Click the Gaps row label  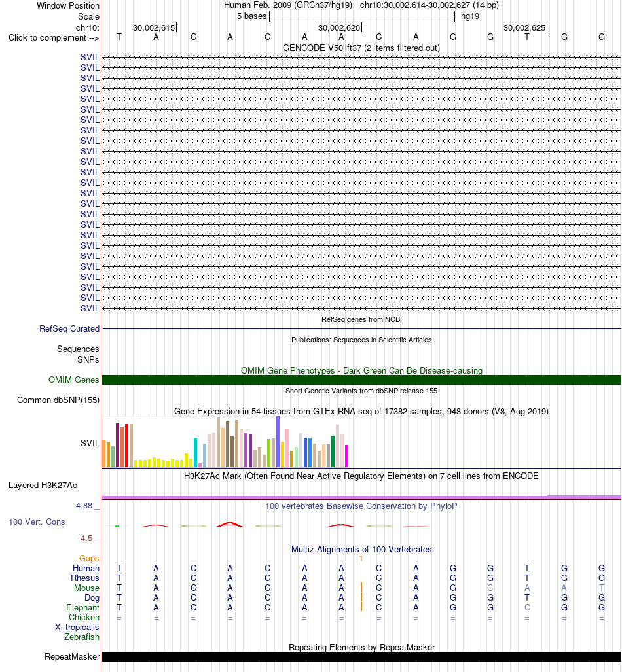[89, 558]
